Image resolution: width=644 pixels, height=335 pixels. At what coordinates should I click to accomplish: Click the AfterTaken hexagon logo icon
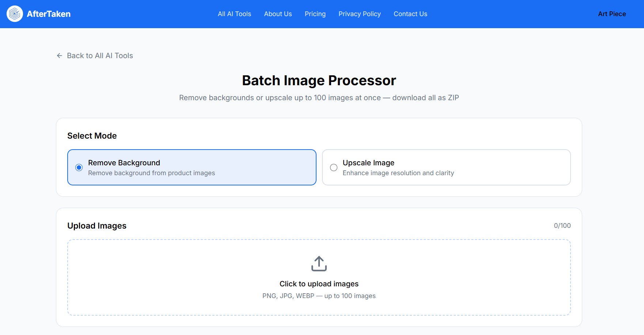point(15,14)
